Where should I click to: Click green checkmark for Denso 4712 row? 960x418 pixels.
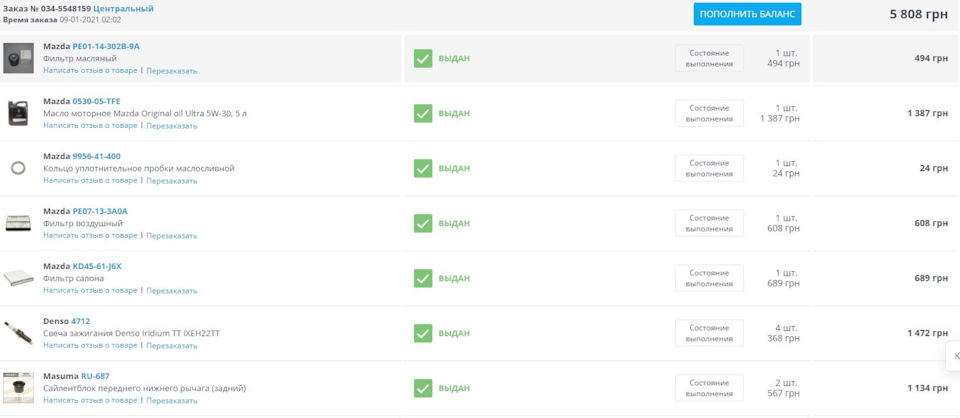(x=423, y=334)
